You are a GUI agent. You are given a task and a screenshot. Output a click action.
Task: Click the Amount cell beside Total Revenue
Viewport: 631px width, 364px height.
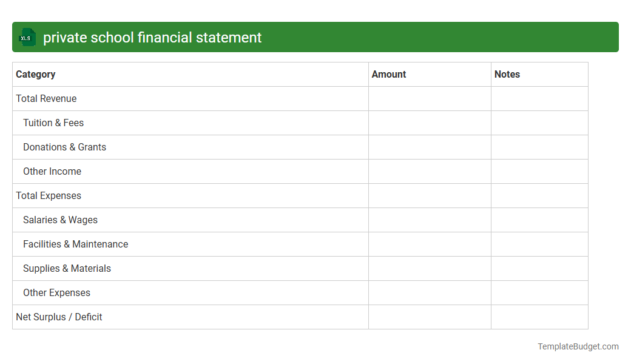click(430, 98)
